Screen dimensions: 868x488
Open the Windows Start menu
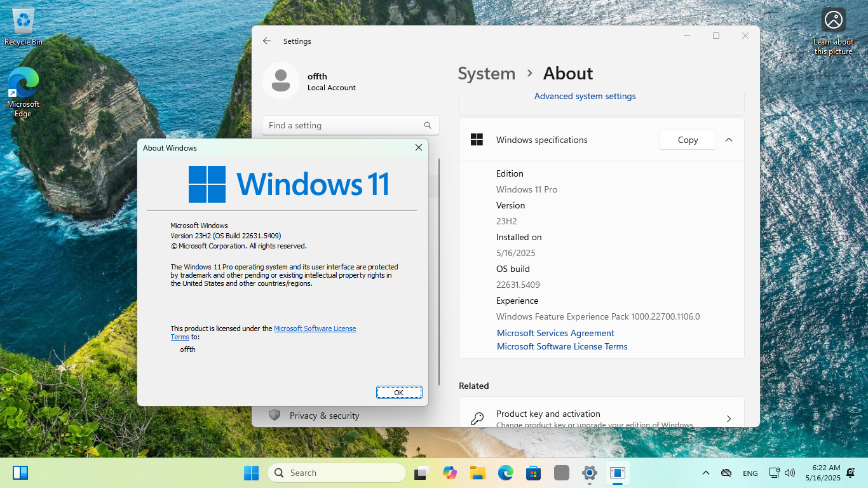(251, 473)
